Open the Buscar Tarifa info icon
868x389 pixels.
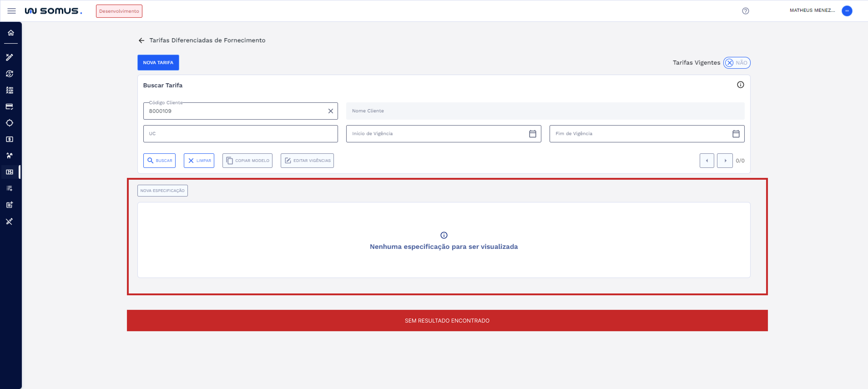[x=740, y=85]
